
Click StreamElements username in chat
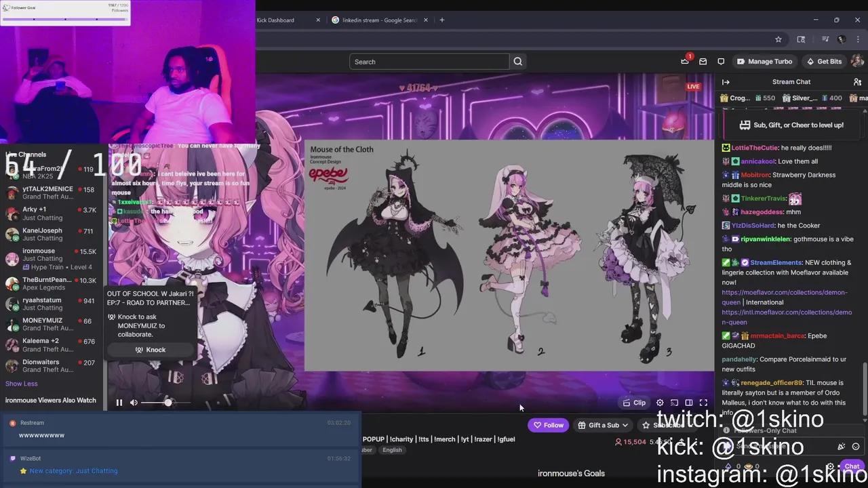pos(776,262)
